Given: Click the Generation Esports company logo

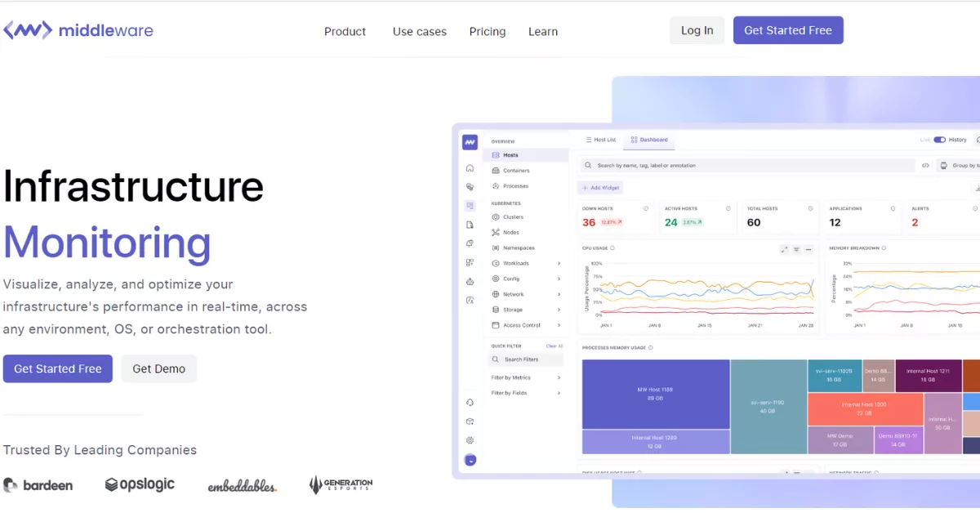Looking at the screenshot, I should point(341,485).
